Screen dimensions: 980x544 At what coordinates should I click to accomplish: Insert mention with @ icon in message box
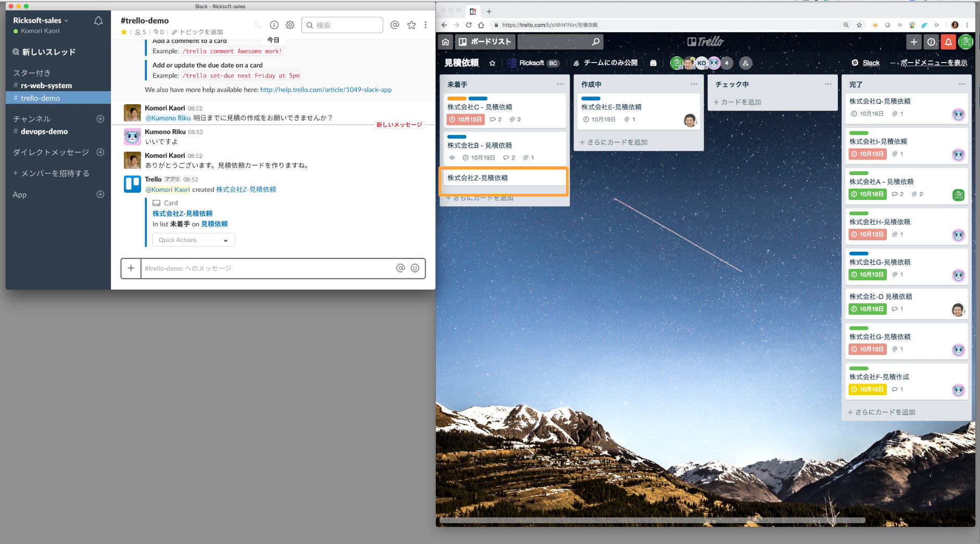400,268
